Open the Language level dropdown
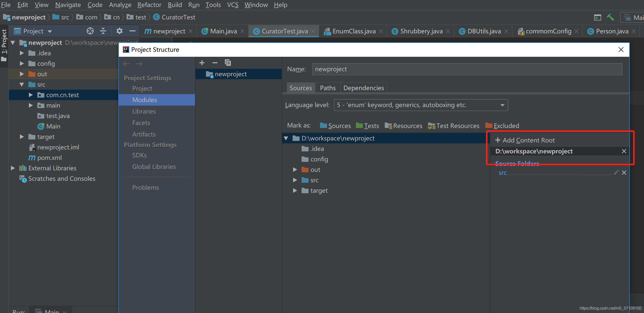 click(x=421, y=105)
